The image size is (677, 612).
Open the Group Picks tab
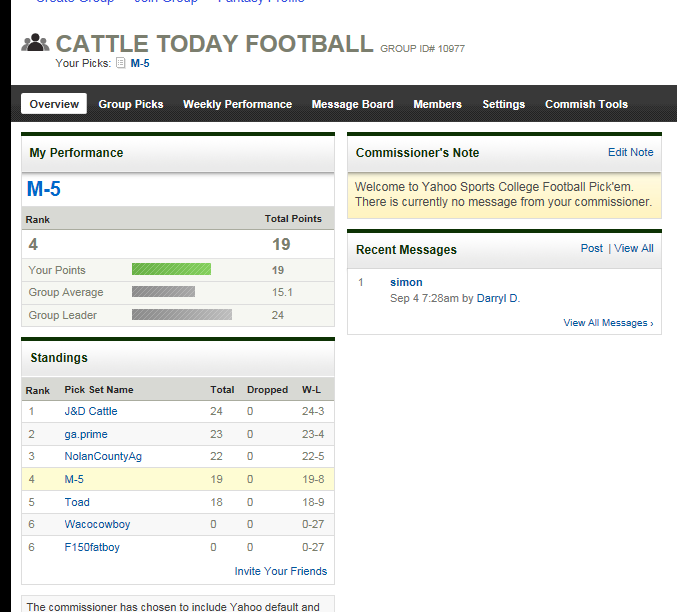pyautogui.click(x=131, y=104)
